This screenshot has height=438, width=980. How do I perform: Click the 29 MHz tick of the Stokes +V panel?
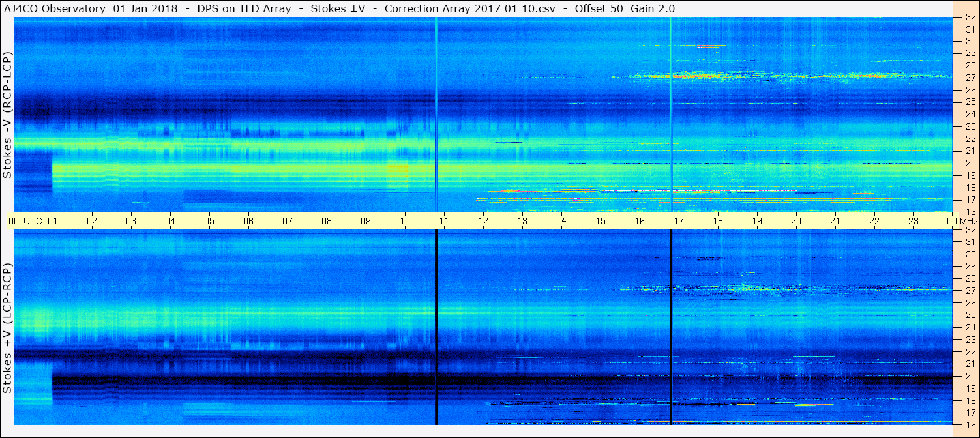tap(970, 266)
